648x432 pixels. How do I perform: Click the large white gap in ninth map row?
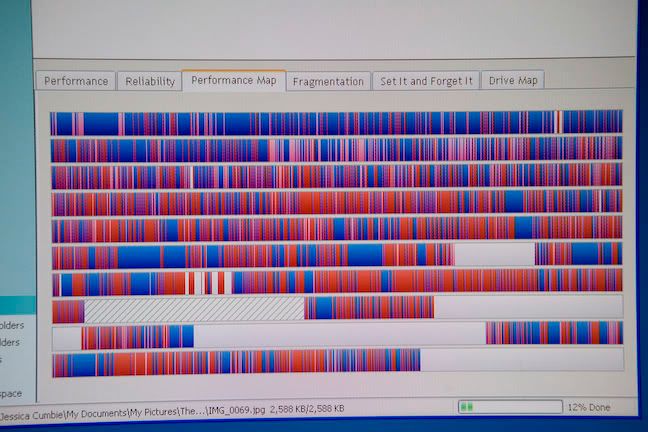pyautogui.click(x=338, y=335)
